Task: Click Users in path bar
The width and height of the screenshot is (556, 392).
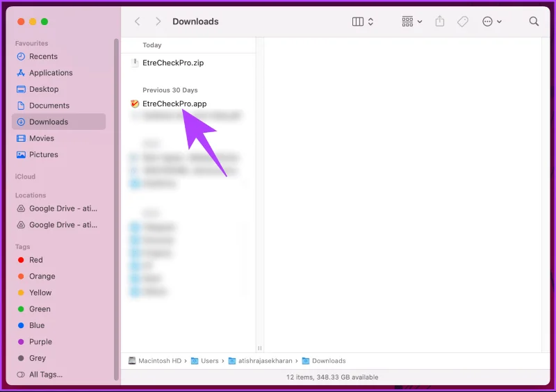Action: tap(205, 361)
